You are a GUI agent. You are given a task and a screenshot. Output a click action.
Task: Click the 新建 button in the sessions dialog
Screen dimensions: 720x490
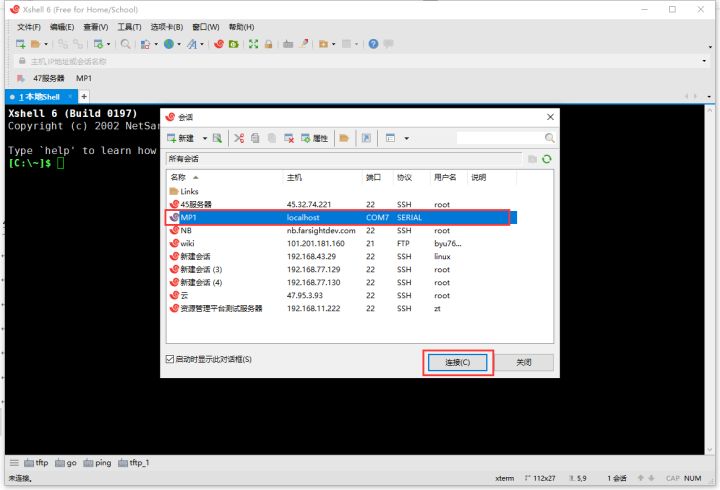point(181,138)
